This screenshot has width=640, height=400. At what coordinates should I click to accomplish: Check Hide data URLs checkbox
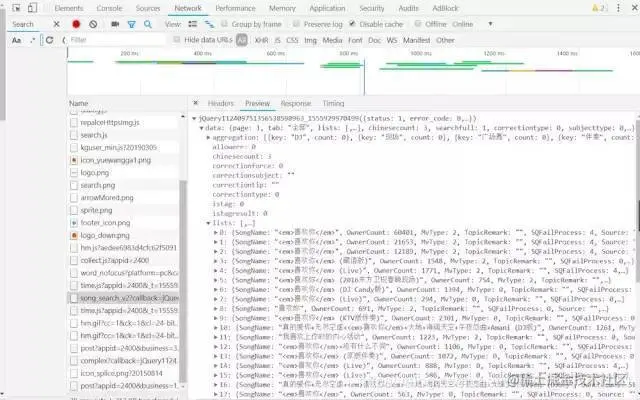pyautogui.click(x=177, y=40)
